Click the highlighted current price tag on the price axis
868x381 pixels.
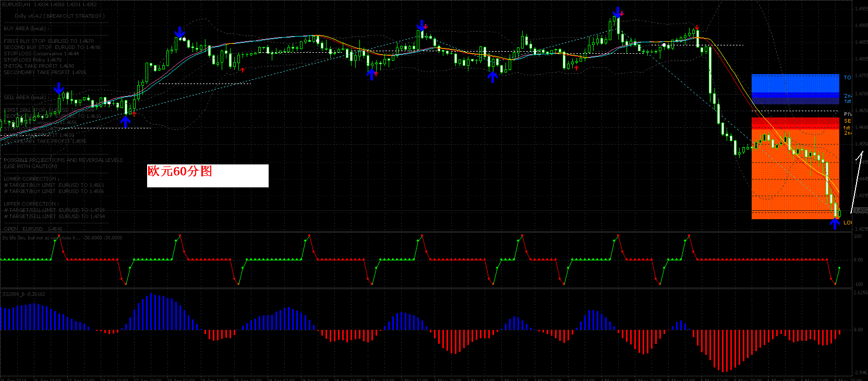[x=861, y=210]
